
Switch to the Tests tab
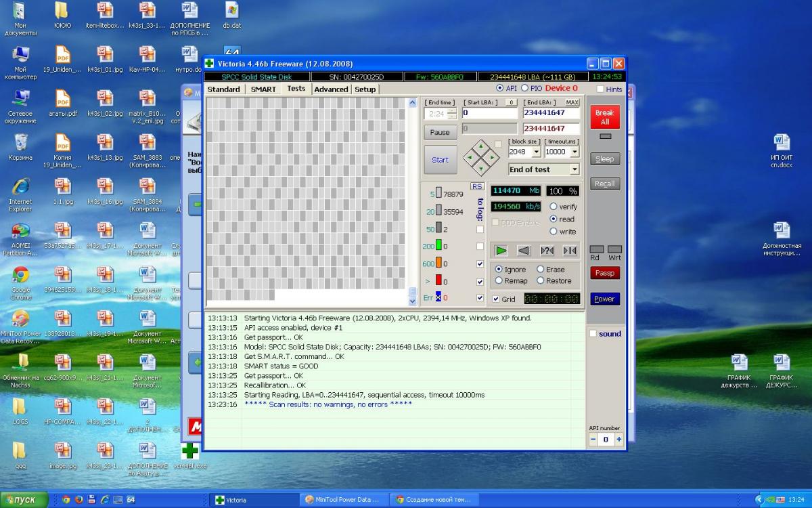[x=296, y=89]
